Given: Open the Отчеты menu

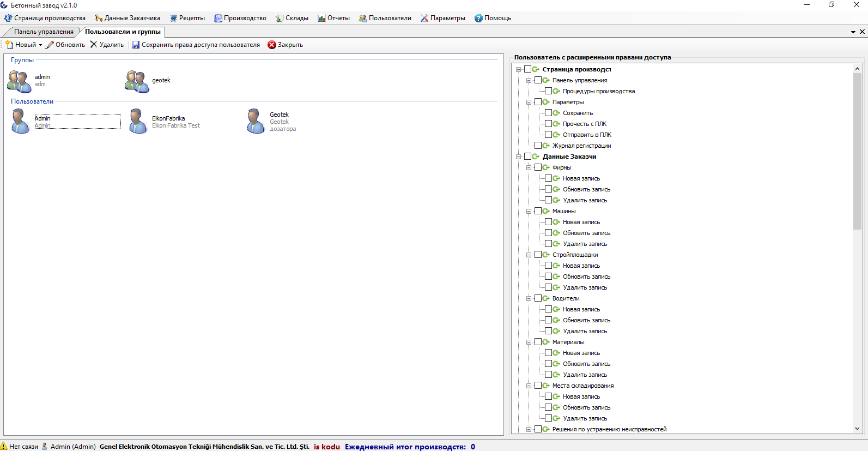Looking at the screenshot, I should [x=333, y=18].
